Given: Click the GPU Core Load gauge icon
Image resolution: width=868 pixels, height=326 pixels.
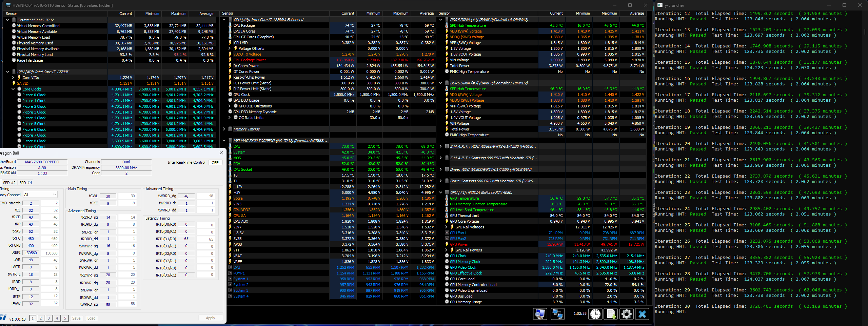Looking at the screenshot, I should (447, 279).
